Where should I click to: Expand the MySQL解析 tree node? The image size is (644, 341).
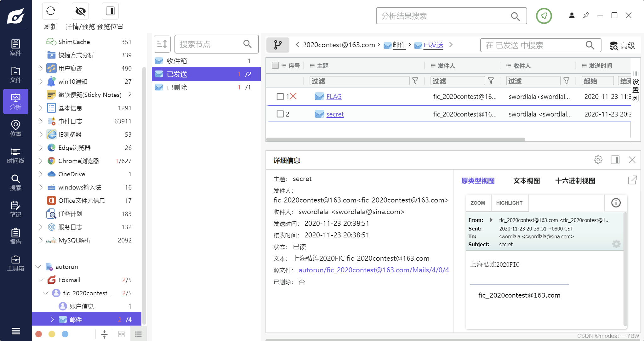point(41,240)
